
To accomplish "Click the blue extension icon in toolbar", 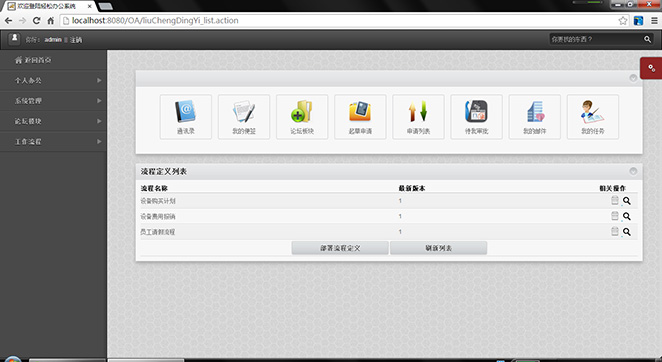I will point(638,21).
